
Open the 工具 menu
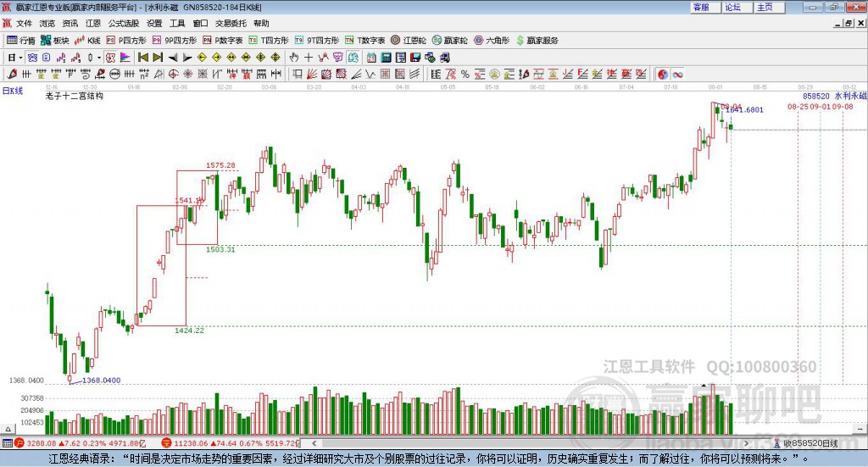click(177, 23)
